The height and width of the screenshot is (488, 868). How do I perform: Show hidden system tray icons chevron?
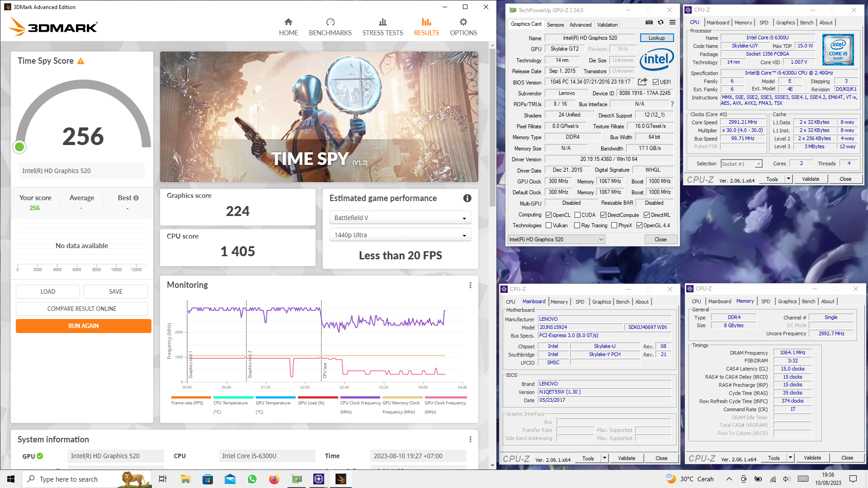(729, 479)
